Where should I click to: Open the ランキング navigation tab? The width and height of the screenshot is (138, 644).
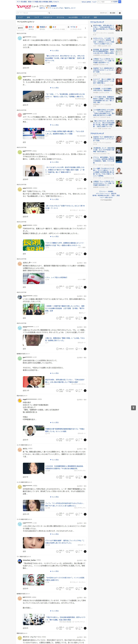86,17
